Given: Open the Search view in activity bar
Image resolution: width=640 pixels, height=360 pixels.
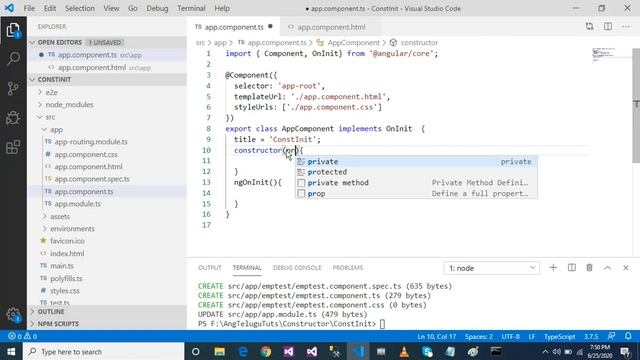Looking at the screenshot, I should click(13, 59).
